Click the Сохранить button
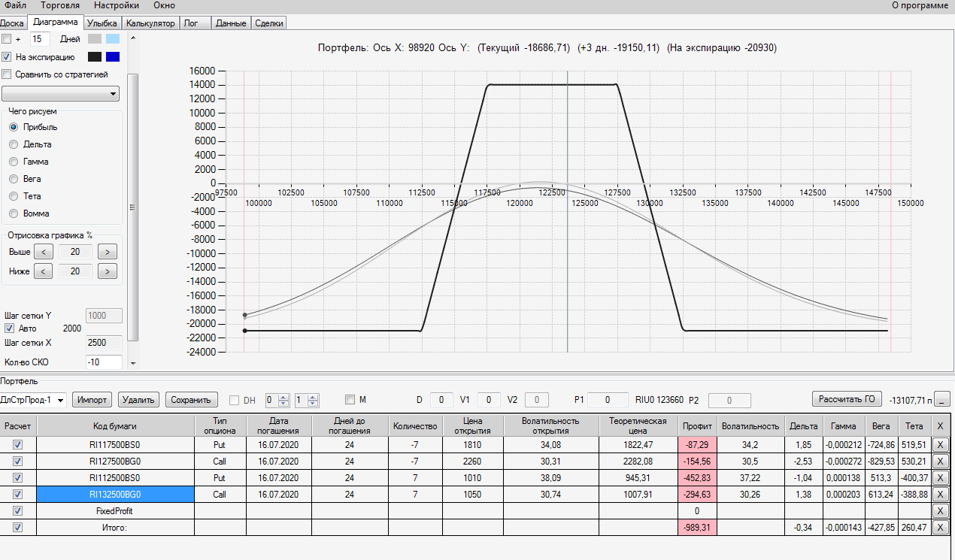Viewport: 955px width, 560px height. pos(192,400)
